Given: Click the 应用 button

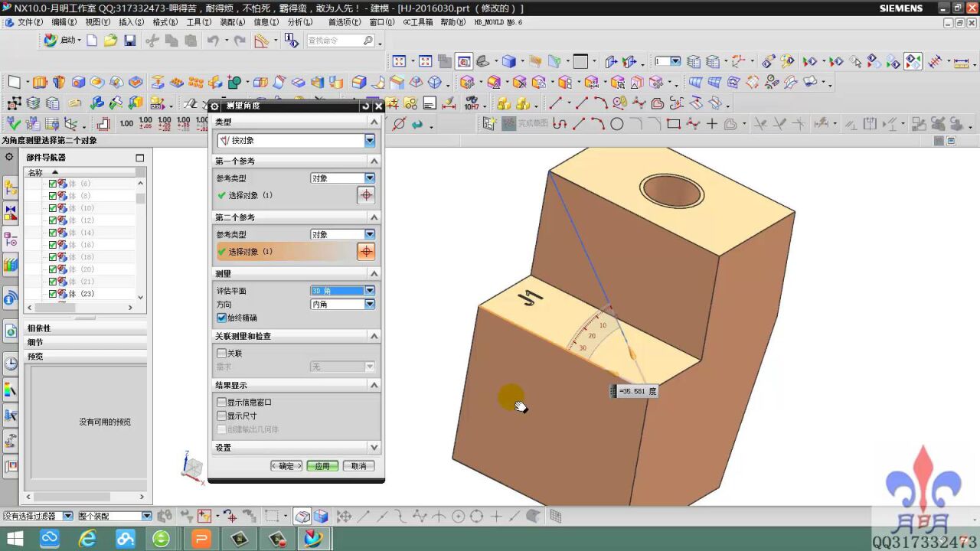Looking at the screenshot, I should (322, 466).
